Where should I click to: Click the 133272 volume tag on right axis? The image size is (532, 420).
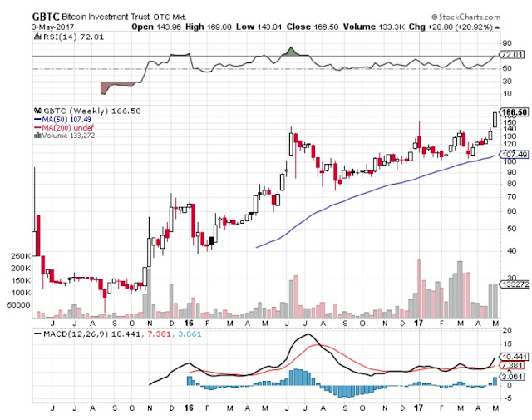pos(515,284)
